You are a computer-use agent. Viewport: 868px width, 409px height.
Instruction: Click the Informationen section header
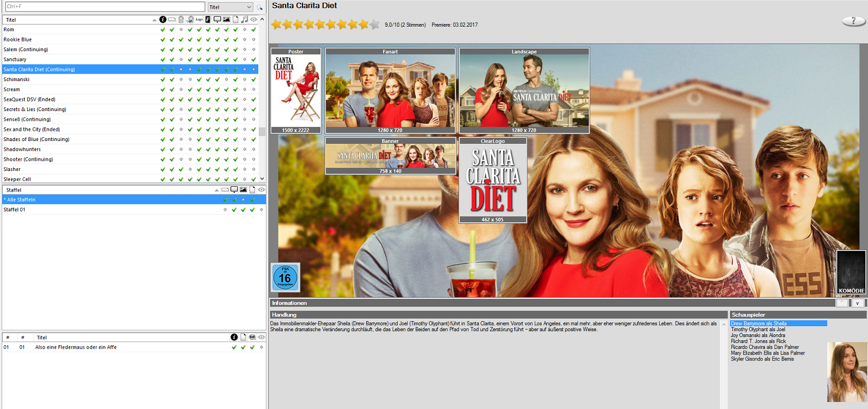click(552, 303)
